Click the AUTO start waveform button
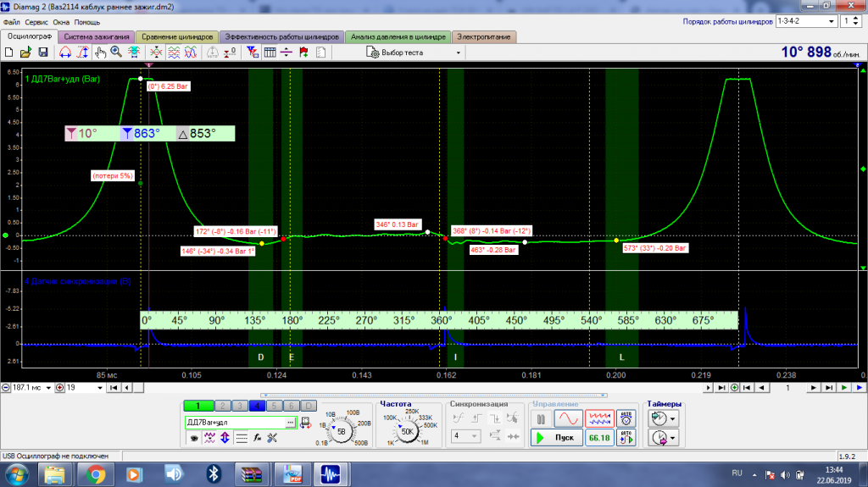This screenshot has width=868, height=487. [626, 438]
